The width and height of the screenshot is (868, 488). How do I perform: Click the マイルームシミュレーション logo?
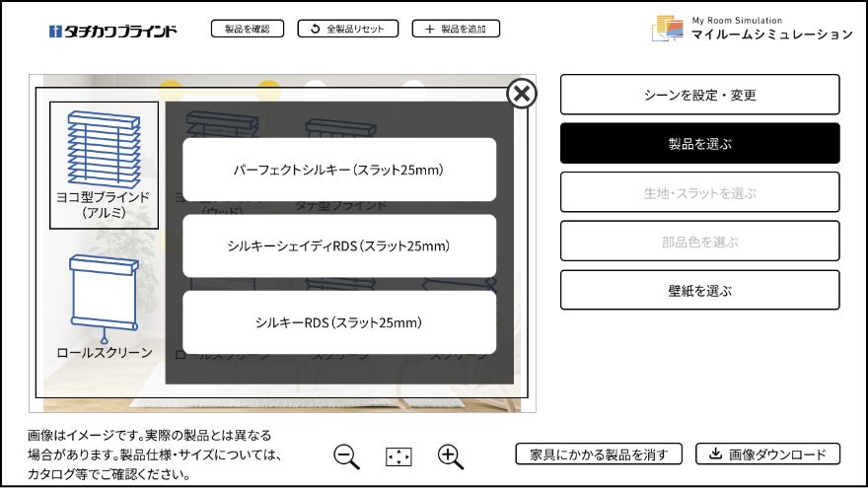(x=753, y=29)
